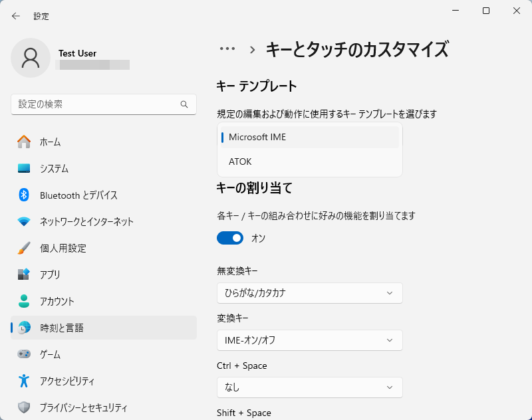Click the アクセシビリティ figure icon
This screenshot has width=532, height=420.
pyautogui.click(x=24, y=381)
